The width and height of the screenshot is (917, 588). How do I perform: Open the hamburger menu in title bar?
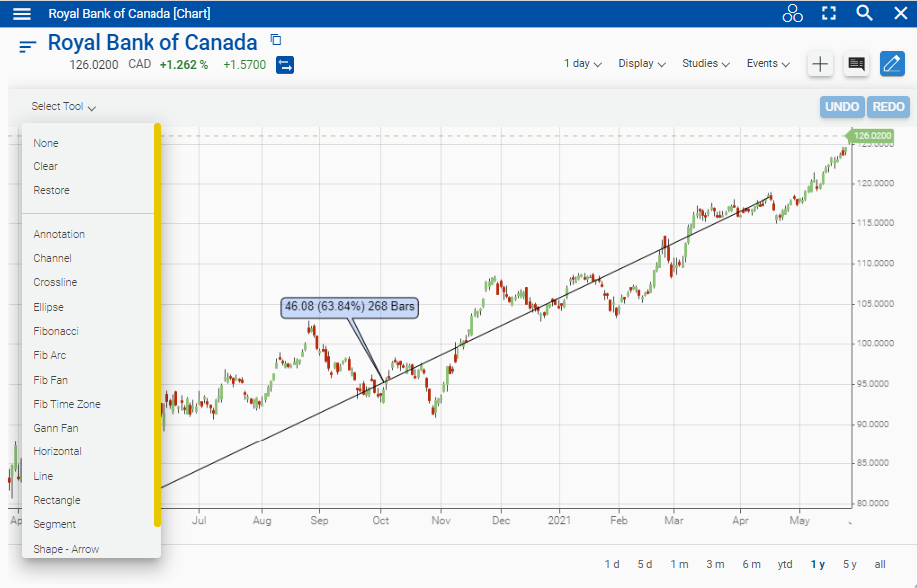click(22, 14)
